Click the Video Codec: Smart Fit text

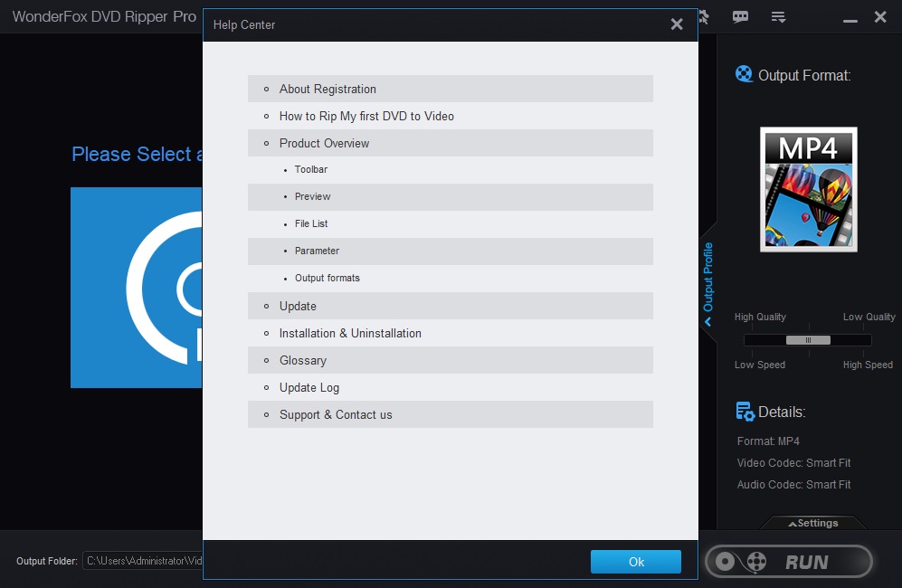(x=793, y=463)
